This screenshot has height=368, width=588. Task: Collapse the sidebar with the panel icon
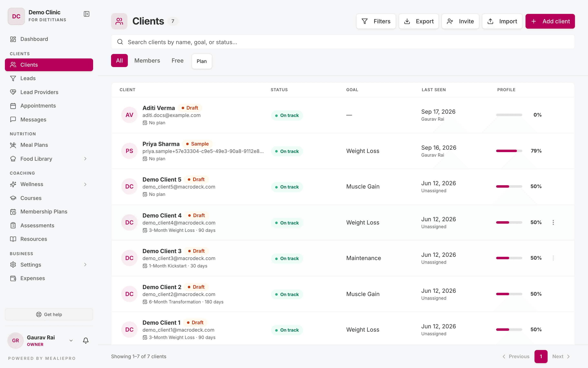(x=87, y=14)
